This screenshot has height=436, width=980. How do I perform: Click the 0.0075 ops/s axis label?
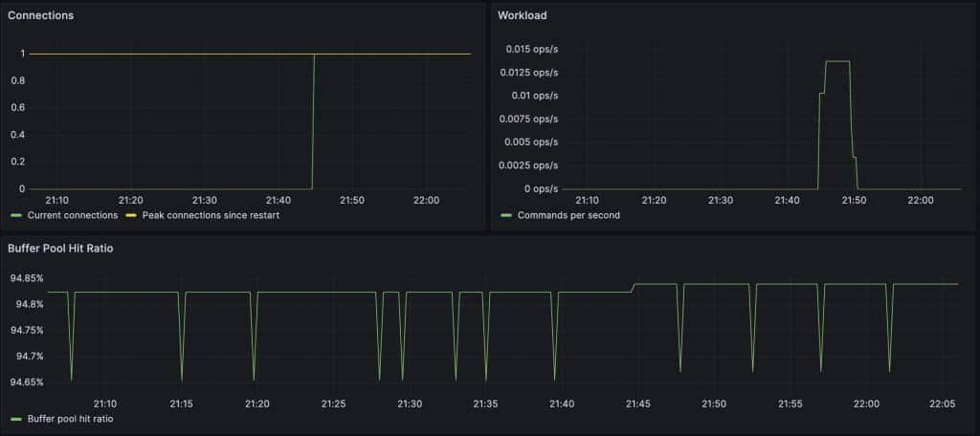point(529,119)
